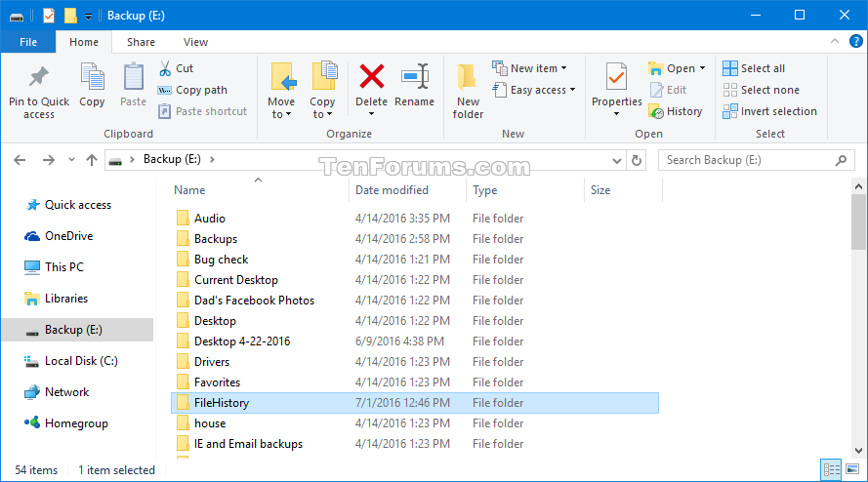Show History for the selected folder

676,111
